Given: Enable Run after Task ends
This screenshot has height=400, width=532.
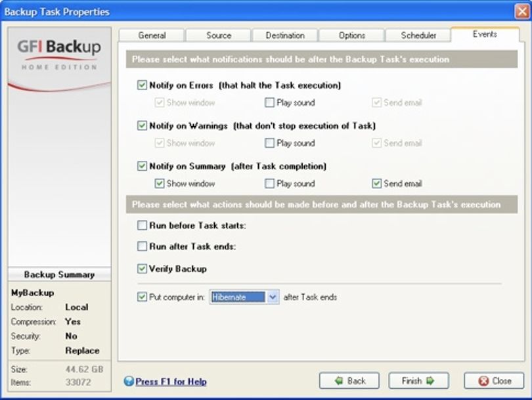Looking at the screenshot, I should click(x=142, y=246).
